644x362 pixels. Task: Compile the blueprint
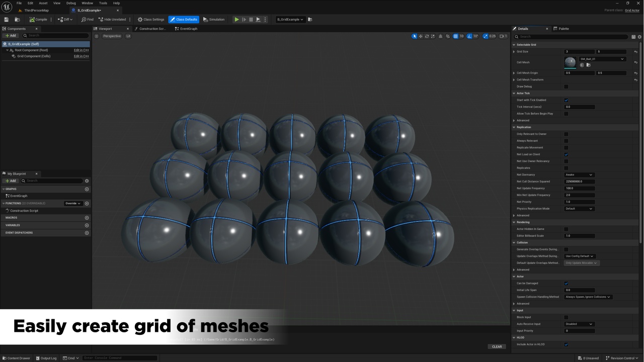point(38,20)
